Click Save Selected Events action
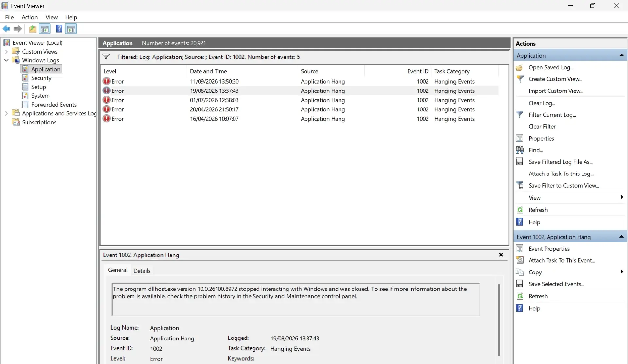Screen dimensions: 628x364 click(x=556, y=284)
